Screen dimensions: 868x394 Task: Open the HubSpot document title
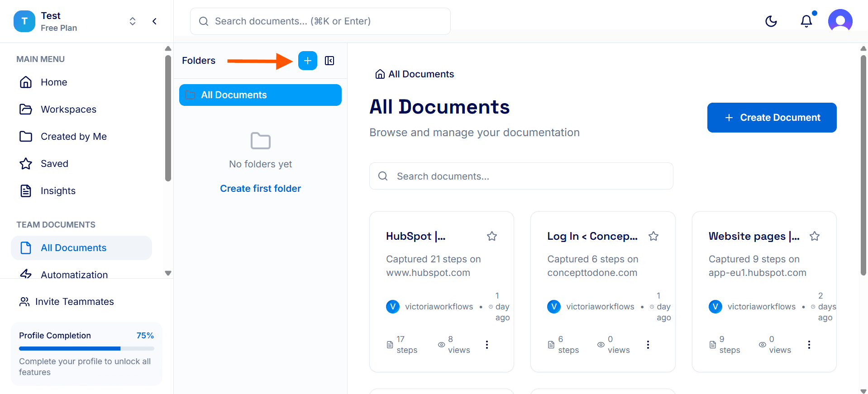416,236
